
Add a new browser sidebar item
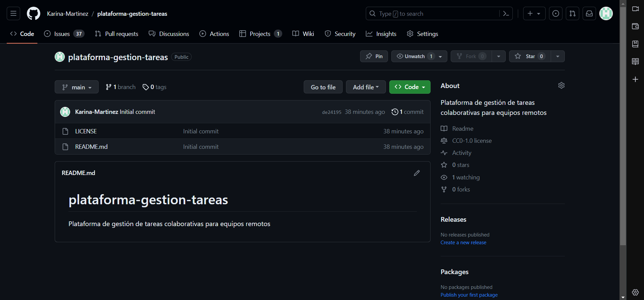[x=635, y=79]
